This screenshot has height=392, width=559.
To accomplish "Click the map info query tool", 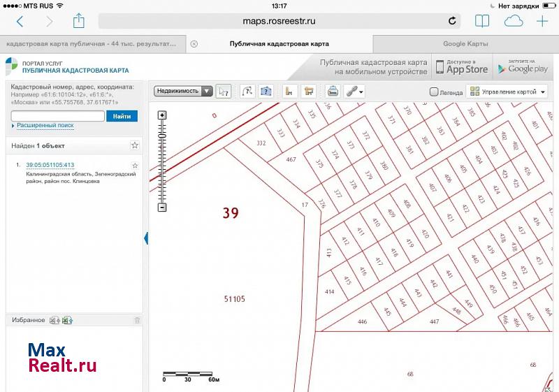I will click(266, 91).
